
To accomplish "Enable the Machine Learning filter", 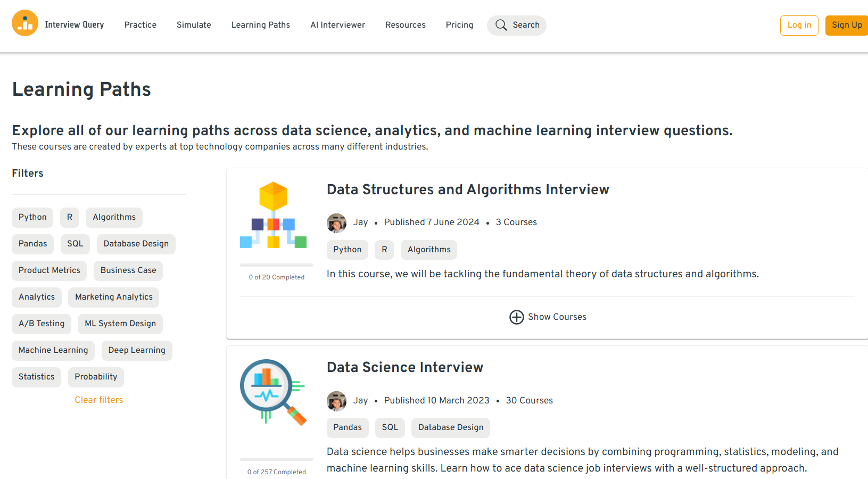I will coord(53,350).
